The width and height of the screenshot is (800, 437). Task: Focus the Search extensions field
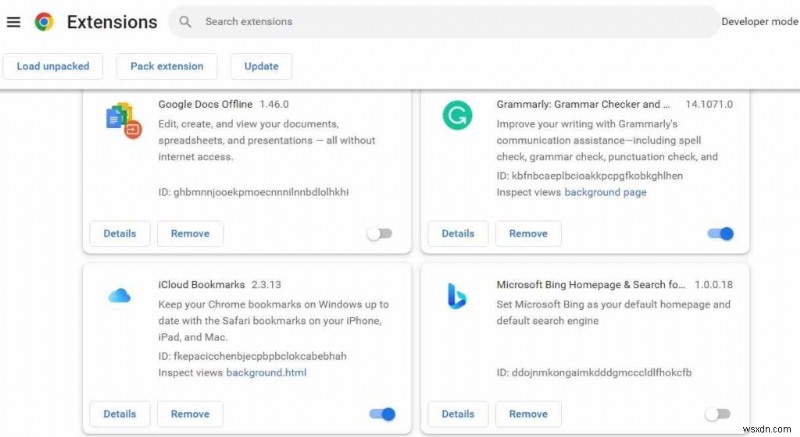(444, 22)
